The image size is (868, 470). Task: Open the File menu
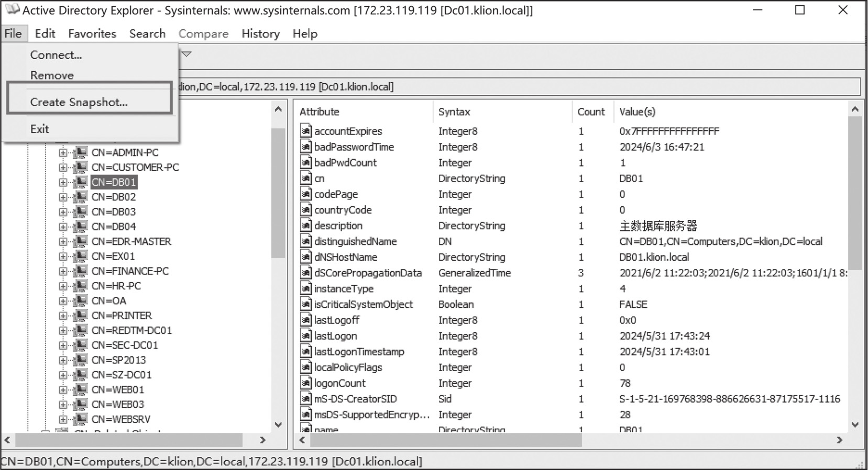pyautogui.click(x=13, y=33)
